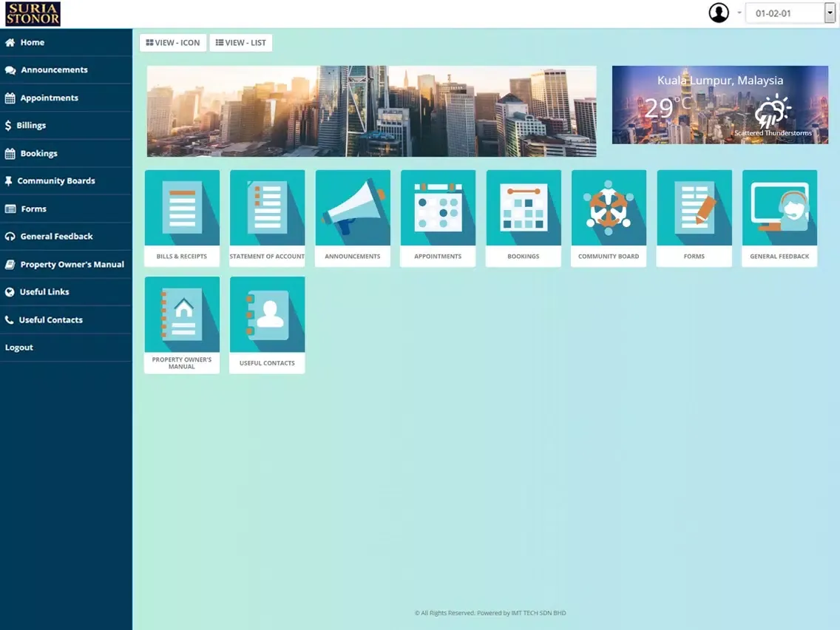840x630 pixels.
Task: Click the Useful Contacts address book tile
Action: (267, 315)
